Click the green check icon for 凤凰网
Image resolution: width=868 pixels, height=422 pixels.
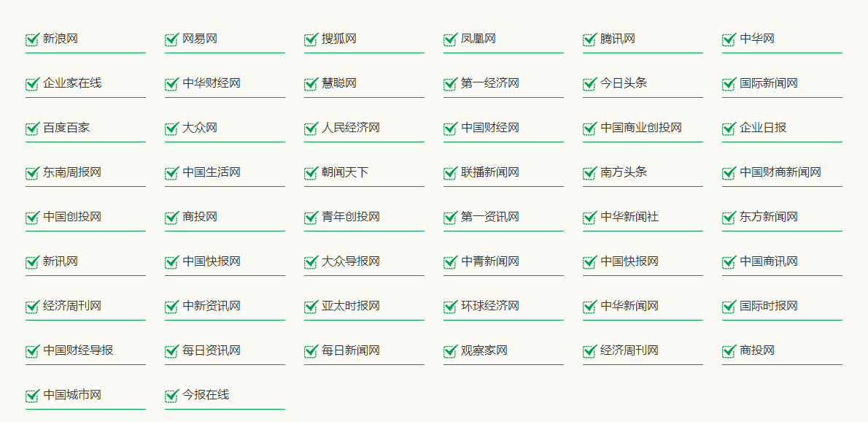[x=450, y=40]
